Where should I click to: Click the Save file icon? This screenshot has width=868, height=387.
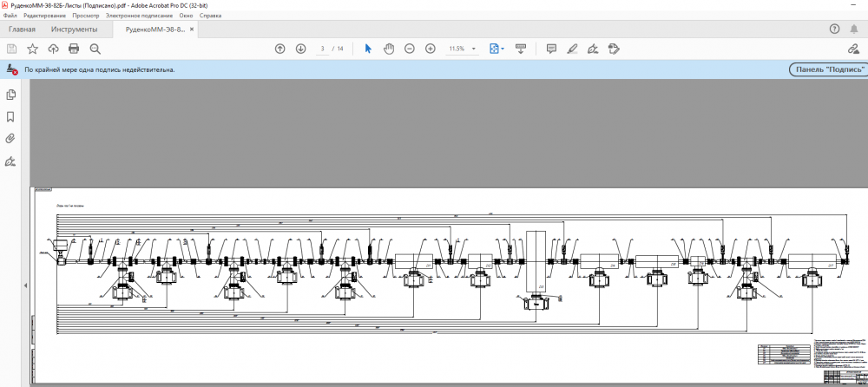point(11,49)
